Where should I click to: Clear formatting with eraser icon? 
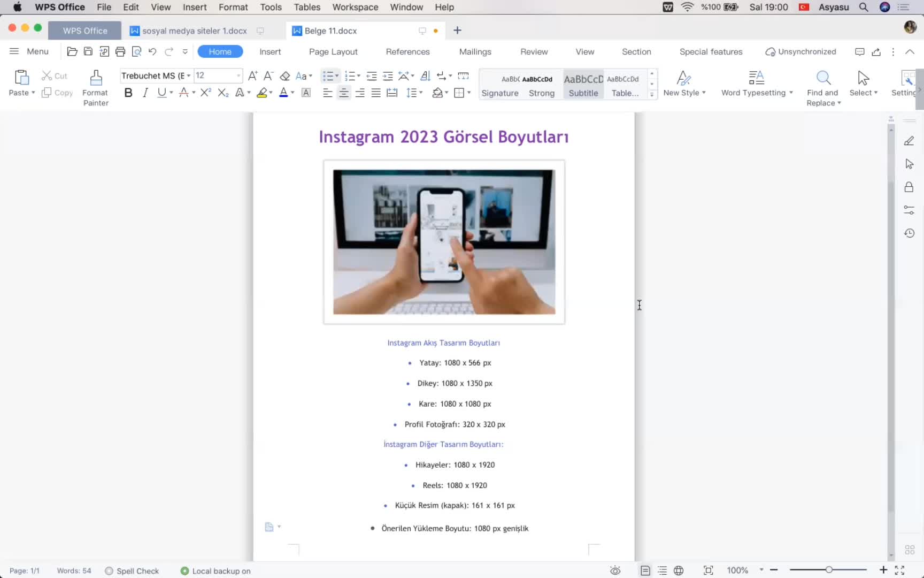tap(285, 75)
